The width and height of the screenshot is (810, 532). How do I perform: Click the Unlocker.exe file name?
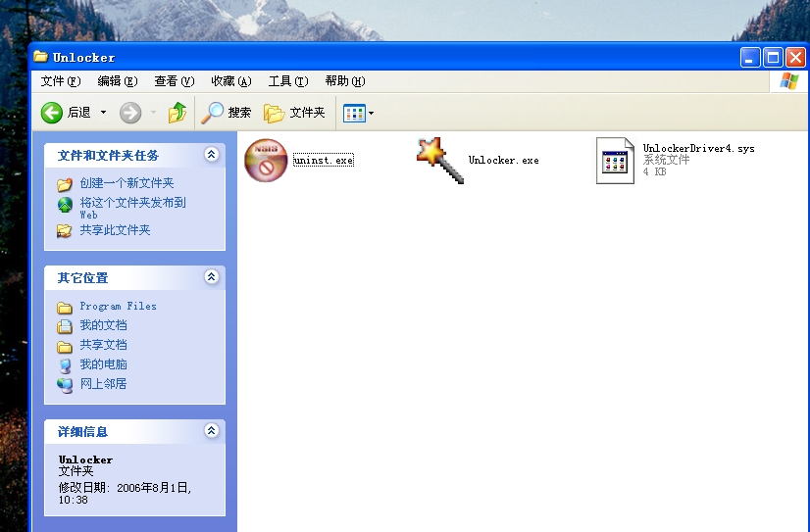pos(503,160)
